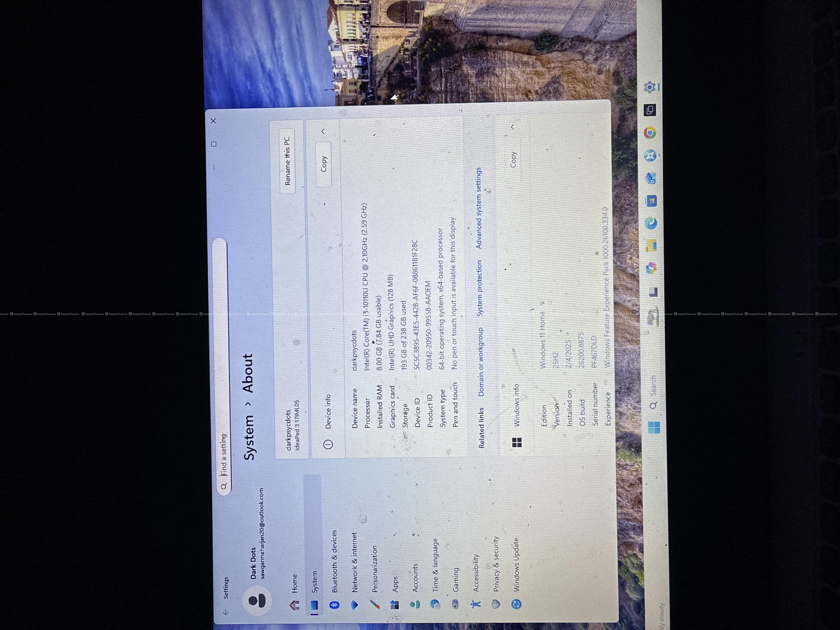840x630 pixels.
Task: Open Network & internet settings
Action: (x=354, y=571)
